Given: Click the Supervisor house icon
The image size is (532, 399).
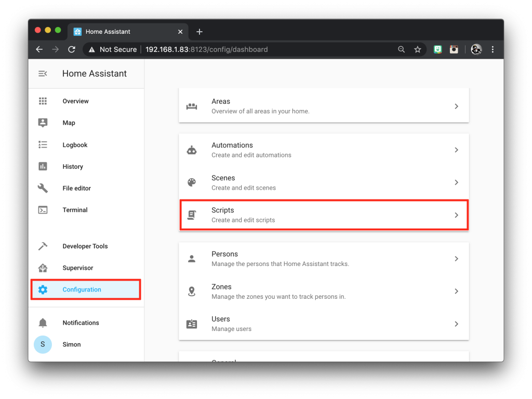Looking at the screenshot, I should (43, 268).
